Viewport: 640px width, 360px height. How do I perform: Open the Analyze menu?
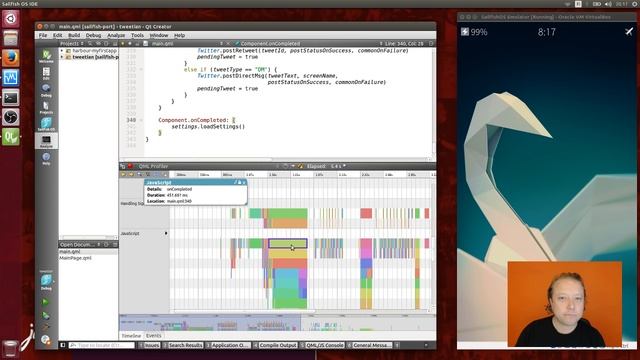116,36
